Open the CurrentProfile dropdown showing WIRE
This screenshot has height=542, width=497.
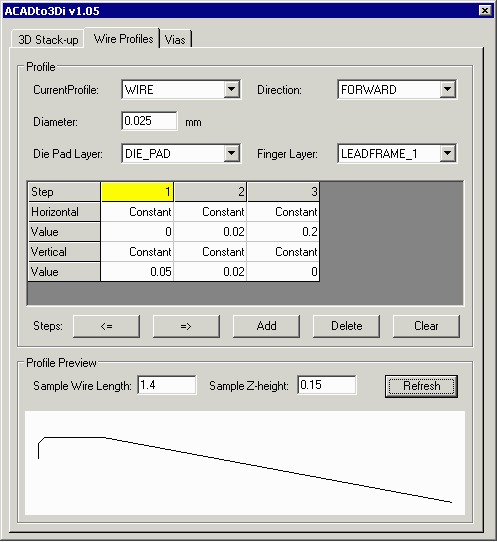tap(181, 90)
